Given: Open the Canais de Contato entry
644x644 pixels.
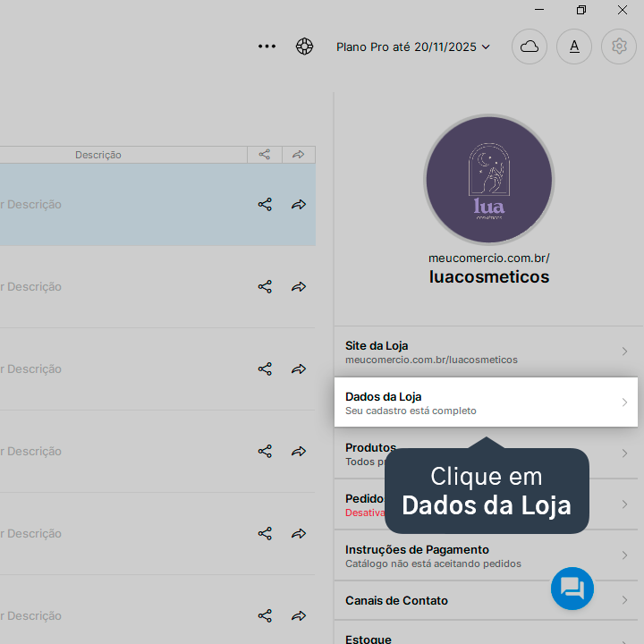Looking at the screenshot, I should pos(486,600).
